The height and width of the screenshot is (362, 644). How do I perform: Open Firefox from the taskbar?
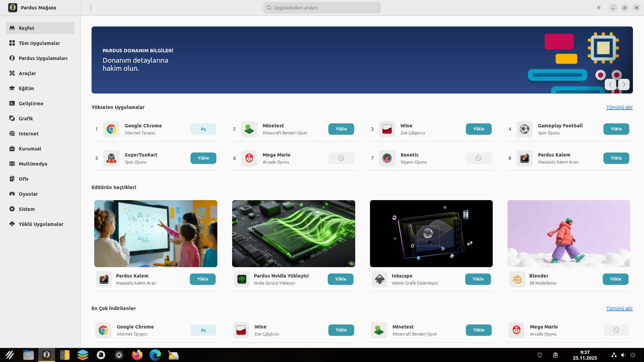[137, 355]
